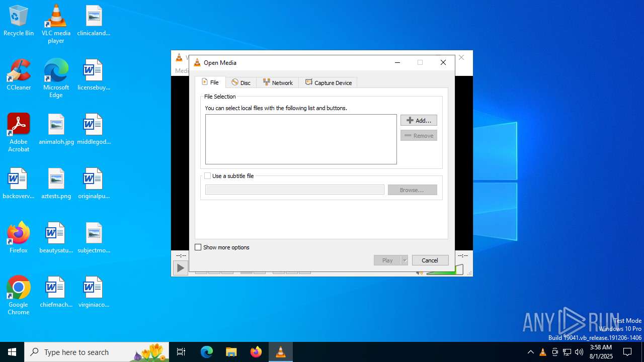Select beautysatu Word document icon
Screen dimensions: 644x362
pyautogui.click(x=56, y=238)
